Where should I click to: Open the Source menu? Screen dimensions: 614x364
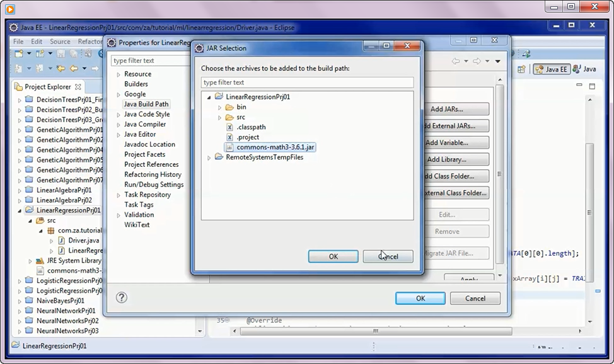click(x=60, y=41)
